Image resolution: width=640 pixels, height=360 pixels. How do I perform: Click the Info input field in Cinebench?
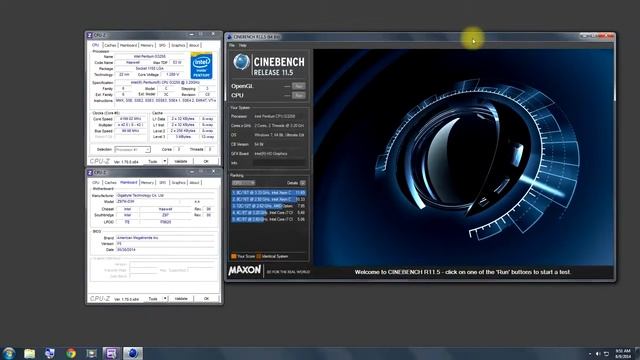coord(279,163)
